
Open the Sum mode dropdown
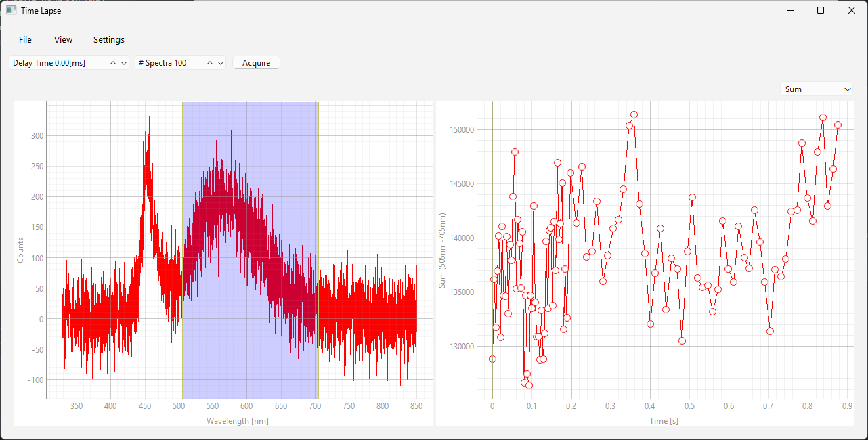817,89
